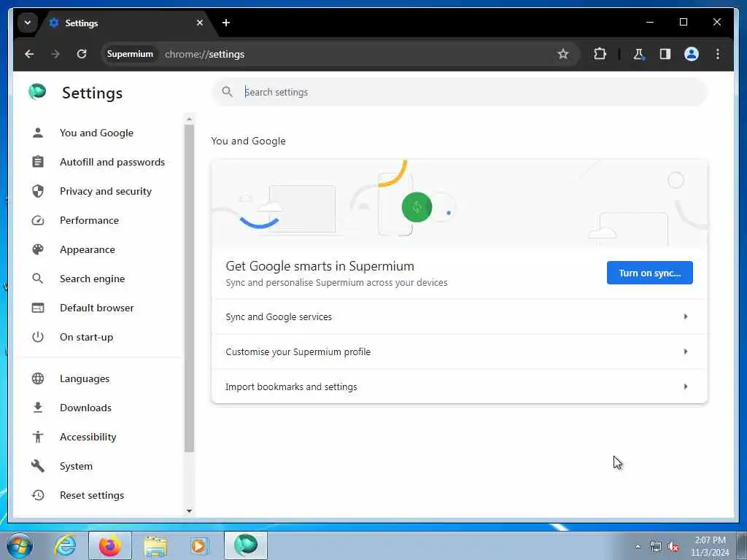Click the Turn on sync button
Screen dimensions: 747x560
point(650,273)
